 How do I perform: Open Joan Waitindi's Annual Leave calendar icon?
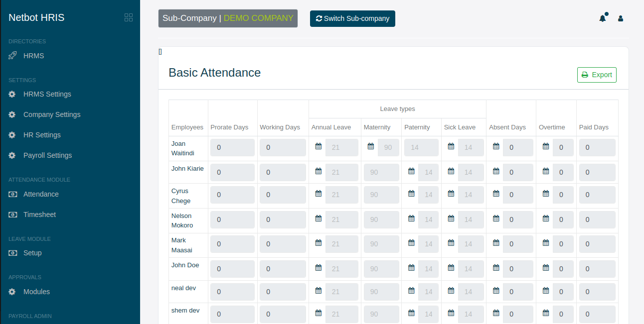click(319, 146)
